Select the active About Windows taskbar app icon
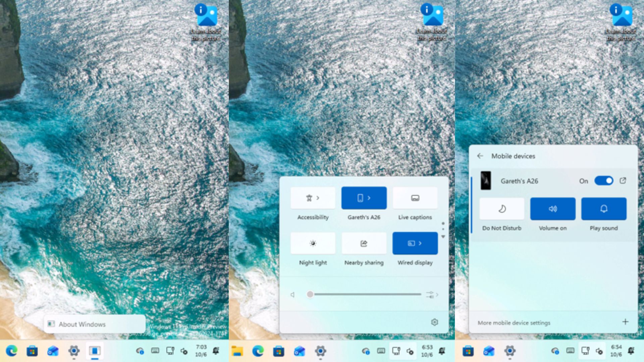 95,351
